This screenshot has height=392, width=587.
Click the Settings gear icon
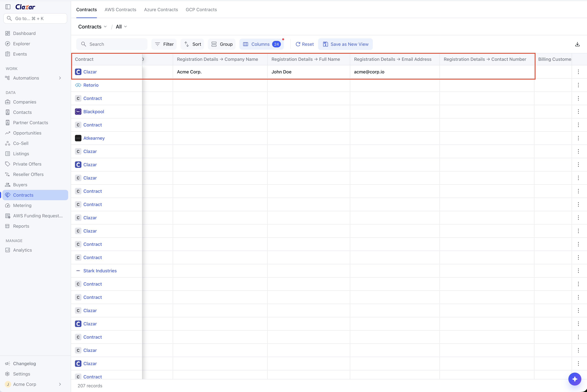pos(7,374)
